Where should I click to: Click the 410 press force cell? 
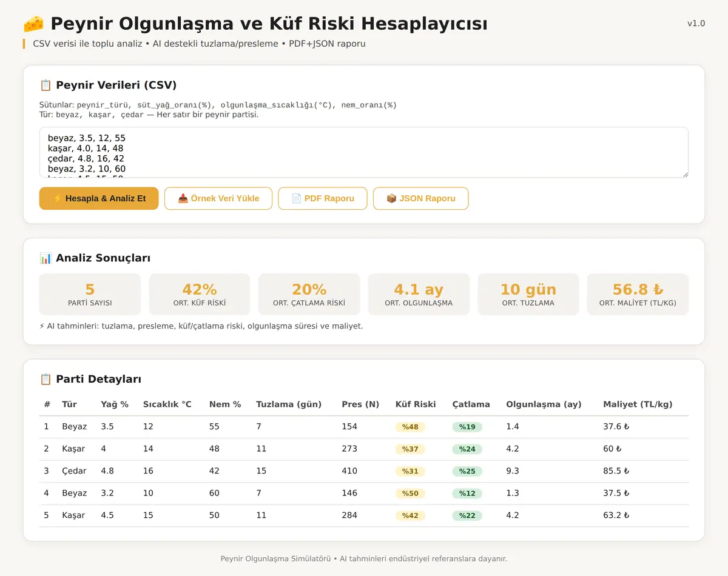(x=349, y=471)
